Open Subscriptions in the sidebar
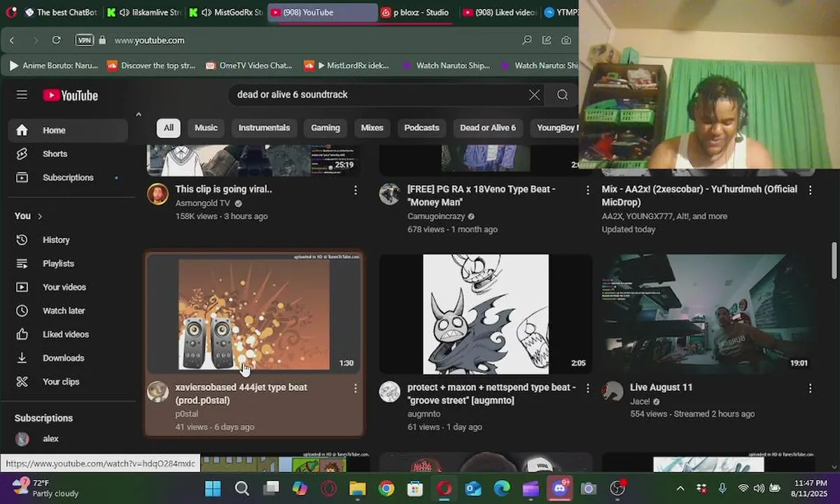The width and height of the screenshot is (840, 504). [x=68, y=178]
